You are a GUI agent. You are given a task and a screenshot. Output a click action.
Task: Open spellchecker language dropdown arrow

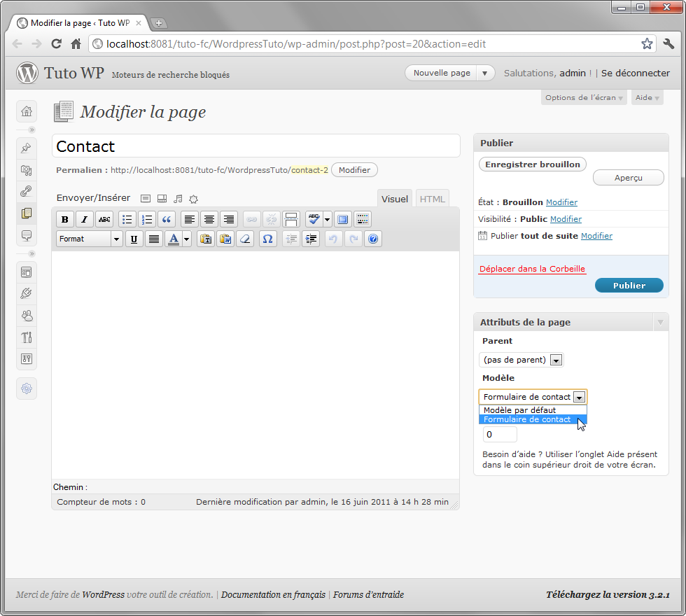click(328, 219)
